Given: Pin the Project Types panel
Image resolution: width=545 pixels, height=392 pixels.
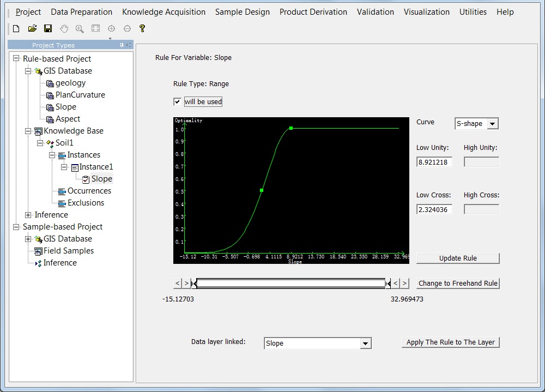Looking at the screenshot, I should 122,45.
